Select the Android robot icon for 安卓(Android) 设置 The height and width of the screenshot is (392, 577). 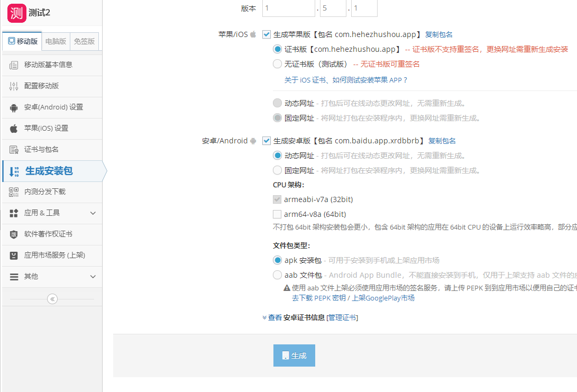click(x=13, y=107)
